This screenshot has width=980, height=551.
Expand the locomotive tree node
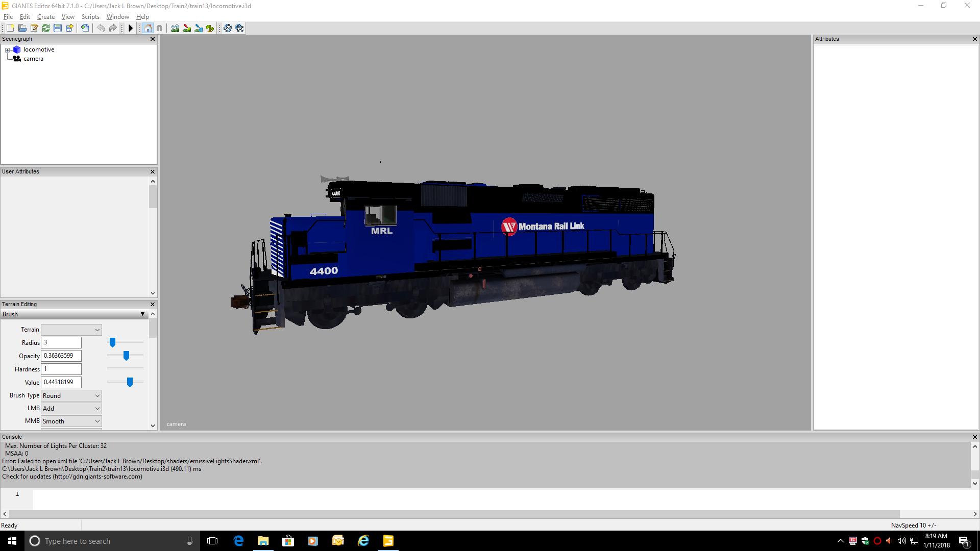tap(8, 50)
